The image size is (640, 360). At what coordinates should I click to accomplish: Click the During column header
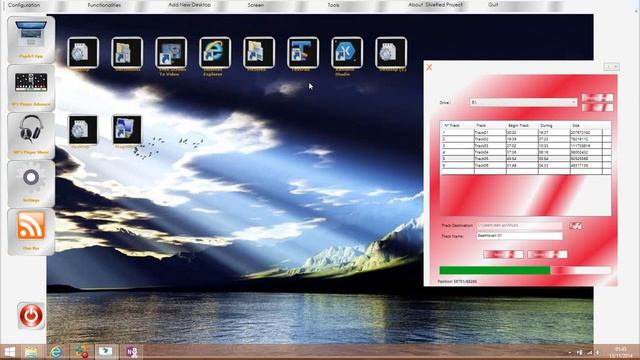tap(554, 125)
